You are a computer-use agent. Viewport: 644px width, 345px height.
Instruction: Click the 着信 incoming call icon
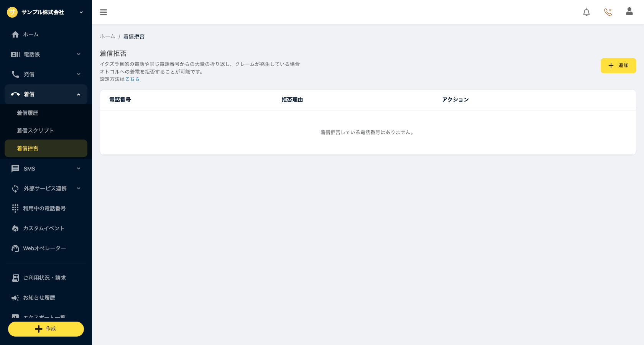[x=15, y=94]
